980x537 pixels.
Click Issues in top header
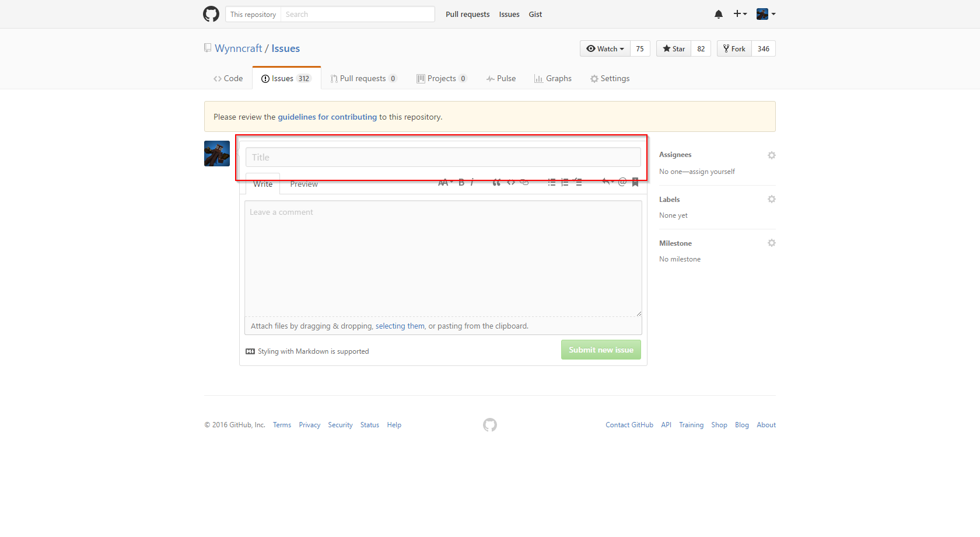[509, 14]
